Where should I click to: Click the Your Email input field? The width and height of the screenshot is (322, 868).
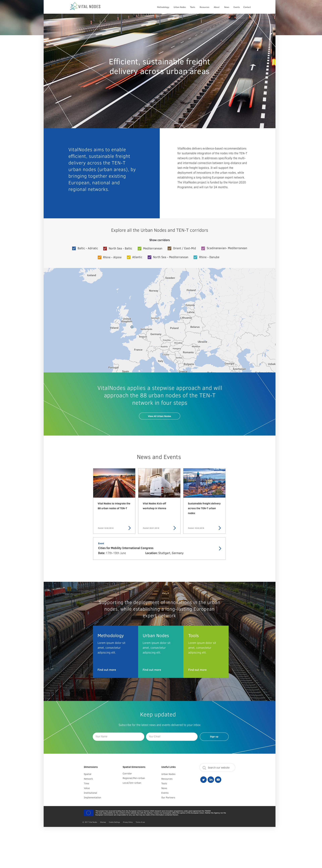pos(172,737)
